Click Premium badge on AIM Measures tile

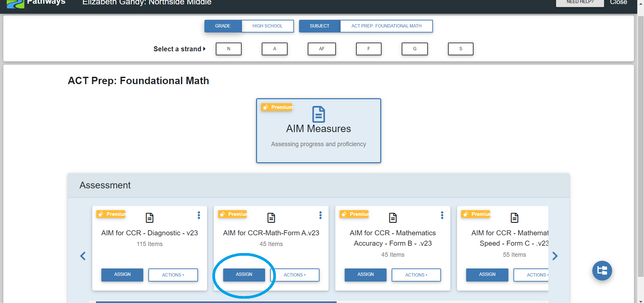(x=277, y=107)
